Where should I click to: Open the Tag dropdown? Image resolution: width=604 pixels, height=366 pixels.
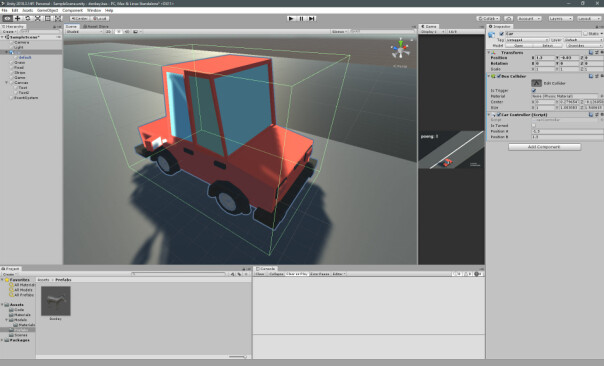click(527, 40)
